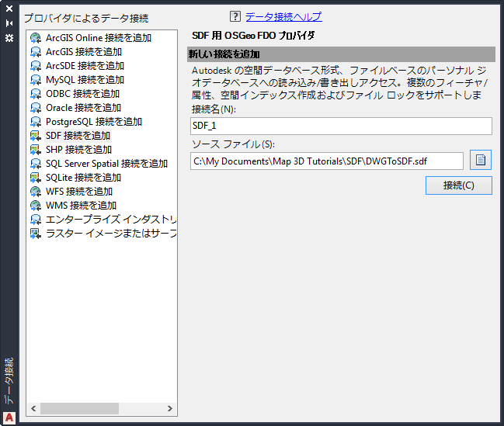Click the MySQL connection icon
Viewport: 504px width, 426px height.
[x=36, y=80]
